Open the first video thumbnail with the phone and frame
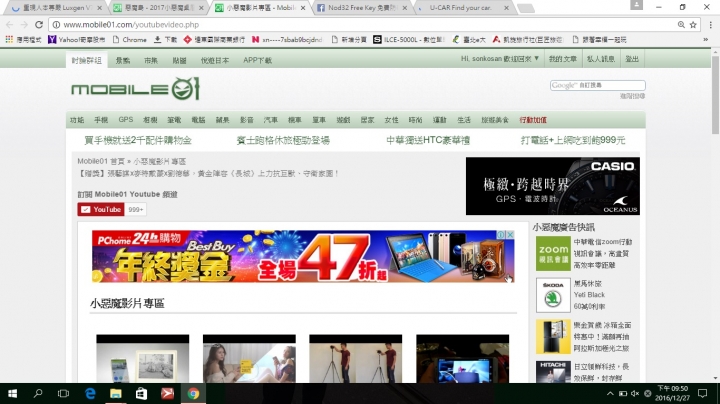 coord(143,359)
